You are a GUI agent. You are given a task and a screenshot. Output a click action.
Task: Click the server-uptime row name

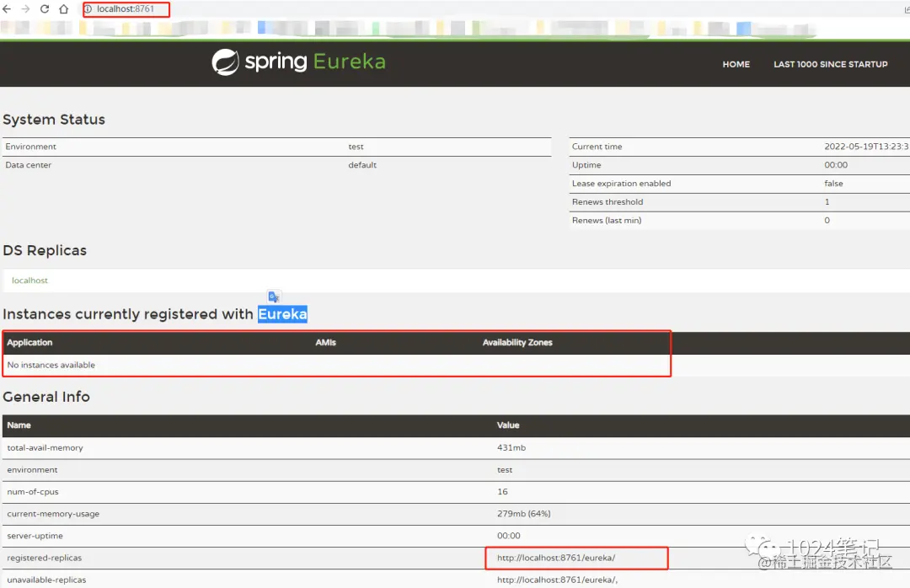tap(35, 536)
